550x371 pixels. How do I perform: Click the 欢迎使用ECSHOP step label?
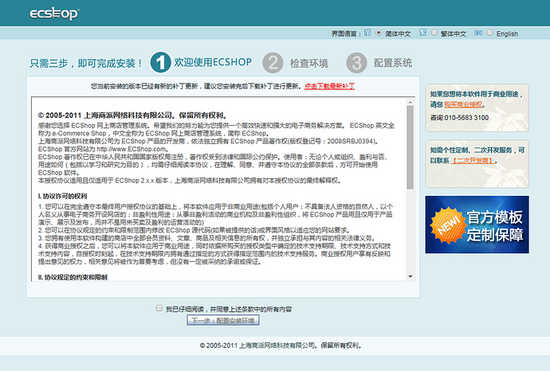(213, 62)
